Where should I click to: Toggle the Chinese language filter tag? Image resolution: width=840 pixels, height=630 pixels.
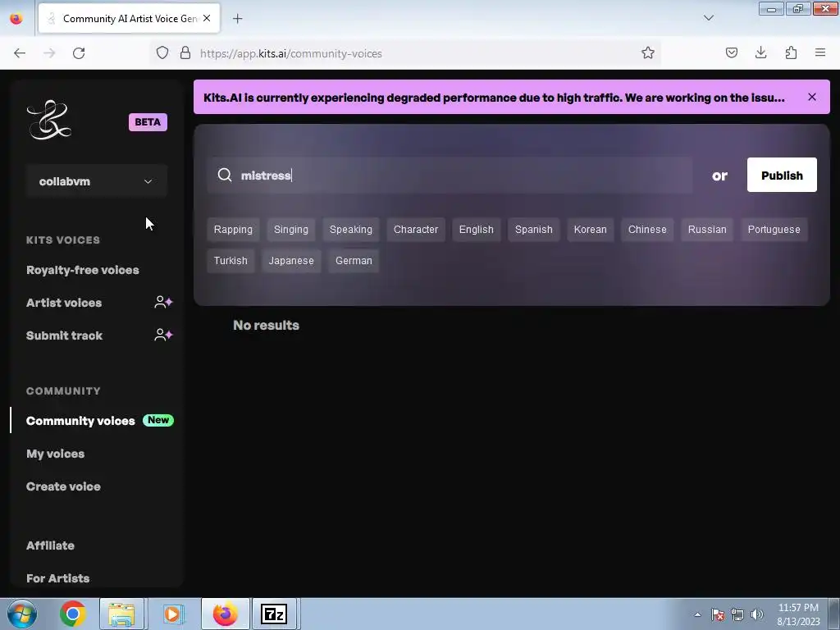click(647, 230)
